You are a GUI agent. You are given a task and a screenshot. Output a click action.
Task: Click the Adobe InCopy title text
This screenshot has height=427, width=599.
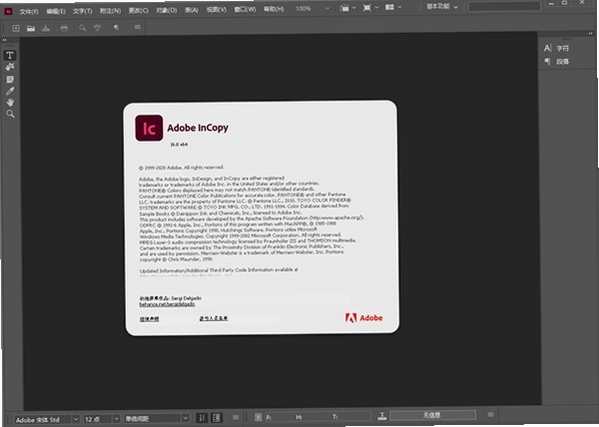(x=198, y=128)
